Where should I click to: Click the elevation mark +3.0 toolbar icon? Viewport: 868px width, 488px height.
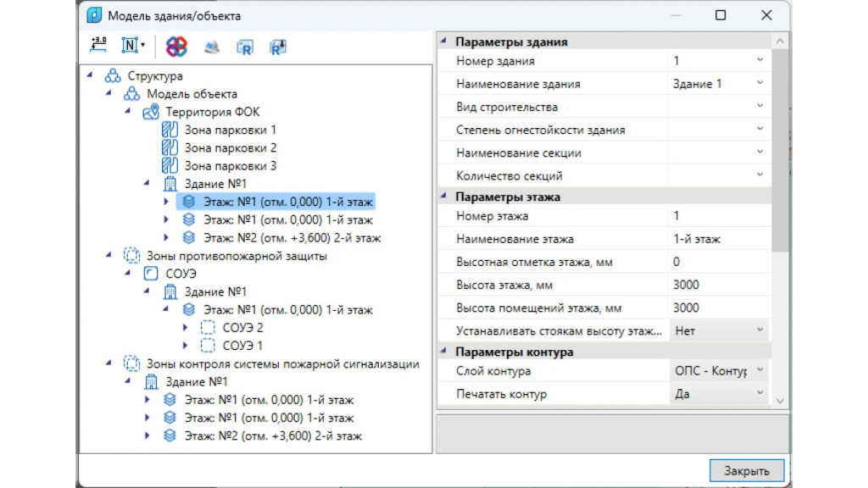[98, 45]
